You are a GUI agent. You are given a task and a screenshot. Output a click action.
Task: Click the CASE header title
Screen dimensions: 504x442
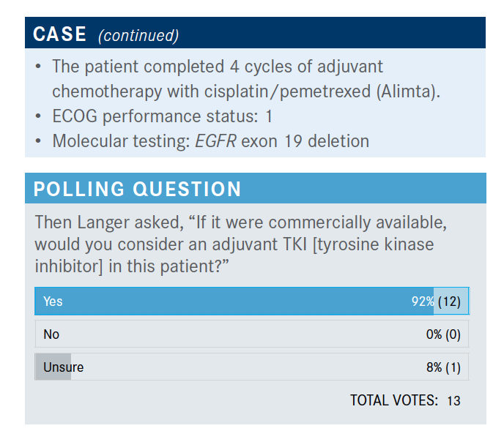[60, 34]
